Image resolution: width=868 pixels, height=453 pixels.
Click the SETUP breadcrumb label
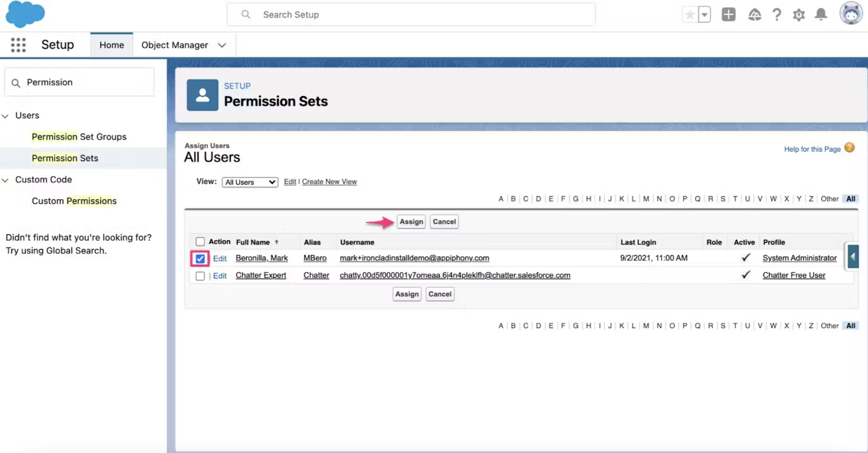[x=237, y=86]
